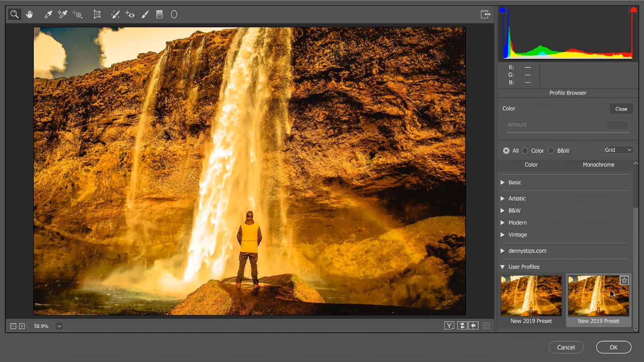The width and height of the screenshot is (644, 362).
Task: Choose the Spot Removal tool
Action: (115, 14)
